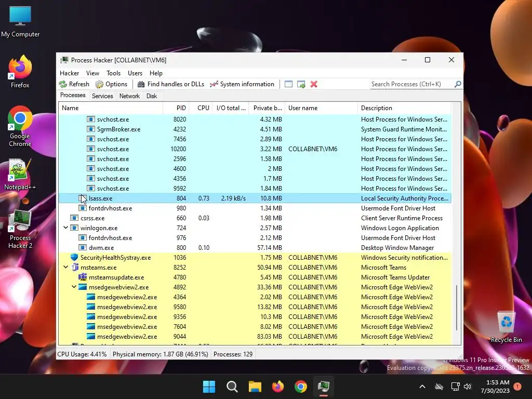Sort by the Description column header
Image resolution: width=532 pixels, height=399 pixels.
click(x=404, y=108)
